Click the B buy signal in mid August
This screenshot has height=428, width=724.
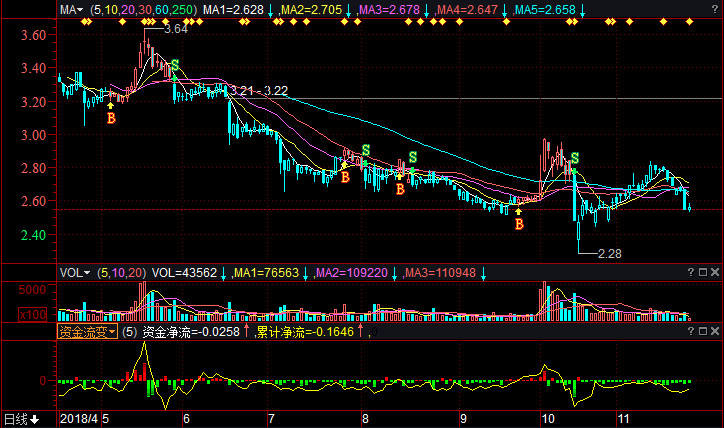click(400, 189)
